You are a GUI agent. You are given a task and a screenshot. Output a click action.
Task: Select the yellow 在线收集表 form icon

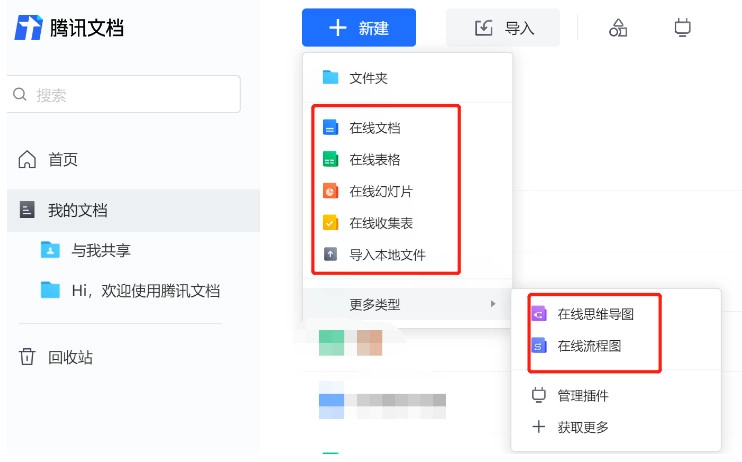click(330, 223)
